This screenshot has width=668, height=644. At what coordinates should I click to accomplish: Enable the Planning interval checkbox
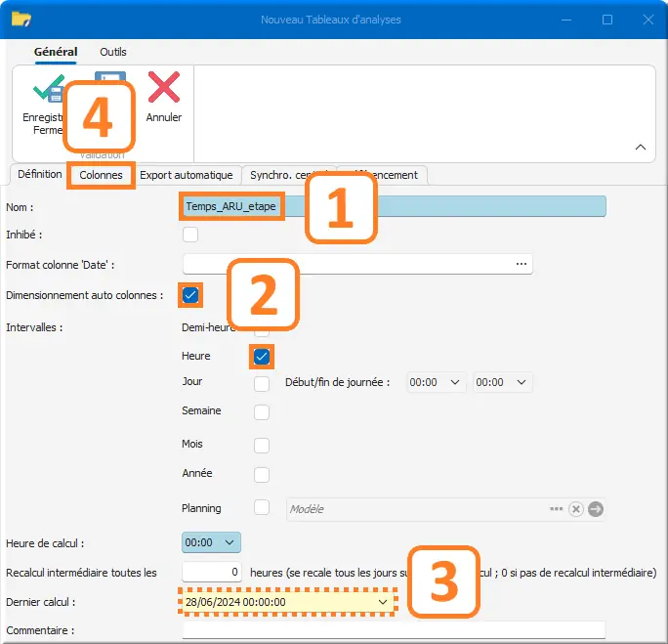262,507
